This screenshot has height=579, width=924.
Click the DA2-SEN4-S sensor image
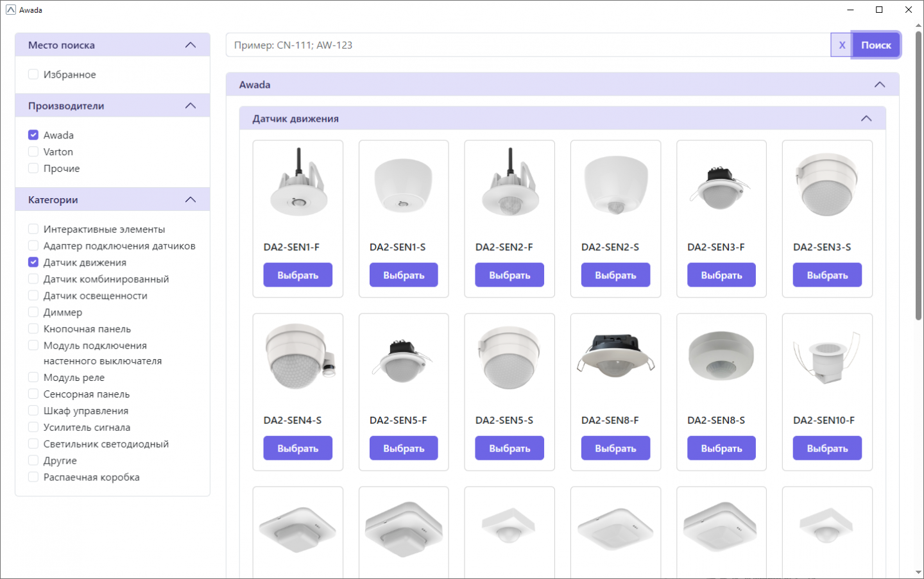[300, 357]
